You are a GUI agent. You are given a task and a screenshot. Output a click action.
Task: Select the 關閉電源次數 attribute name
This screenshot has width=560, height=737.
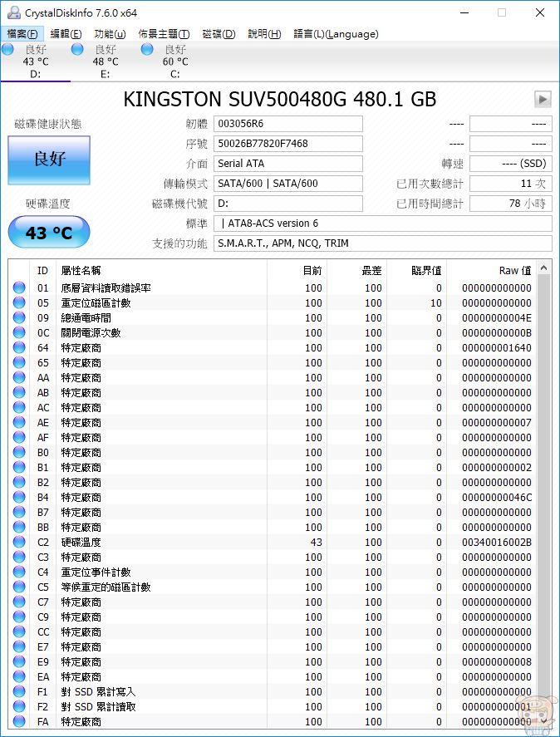91,333
